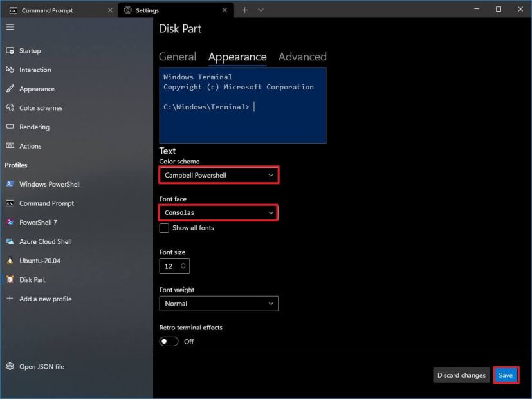
Task: Click the Font size 12 input field
Action: pyautogui.click(x=174, y=266)
